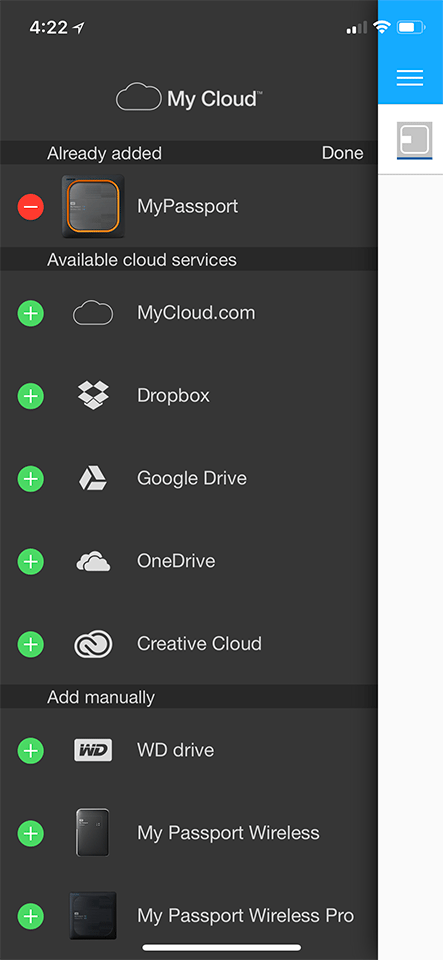Tap the device icon below the blue header
Image resolution: width=443 pixels, height=960 pixels.
(414, 140)
